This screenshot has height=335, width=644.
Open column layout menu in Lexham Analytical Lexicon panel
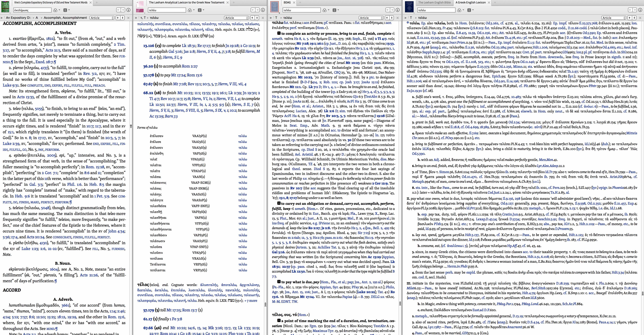[x=201, y=10]
